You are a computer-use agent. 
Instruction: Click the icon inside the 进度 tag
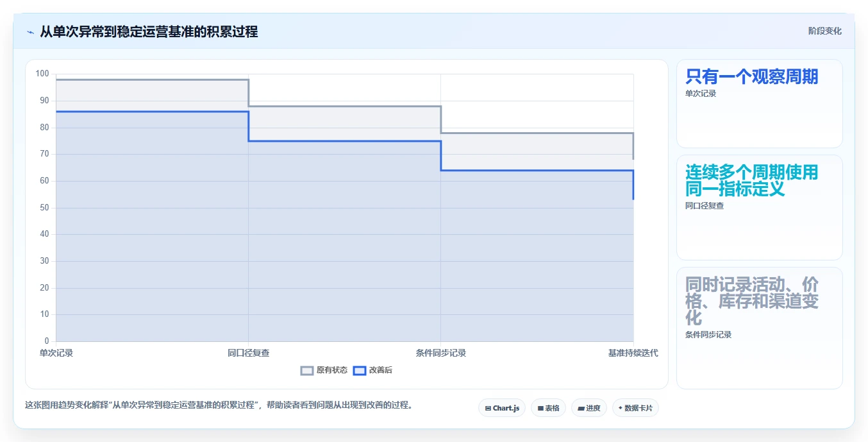[x=581, y=408]
